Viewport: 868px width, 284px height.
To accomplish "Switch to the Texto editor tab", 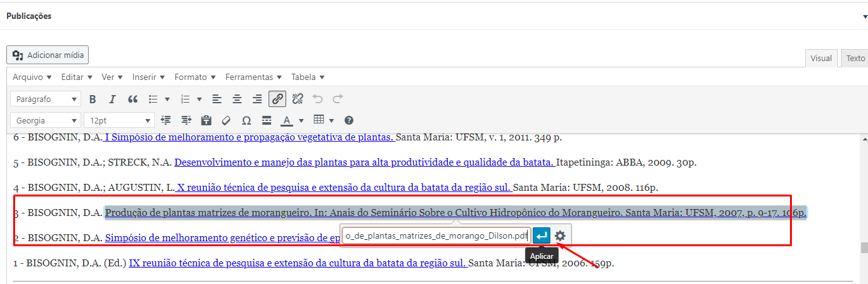I will click(855, 58).
